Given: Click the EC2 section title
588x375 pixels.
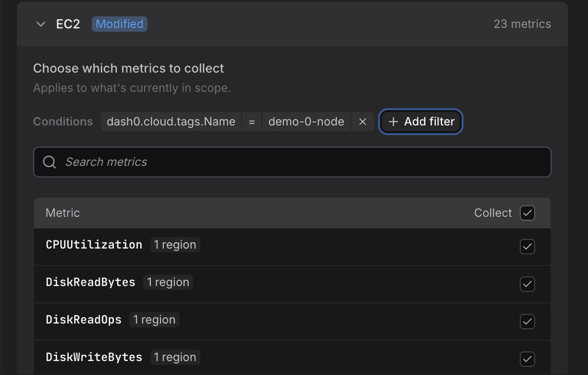Looking at the screenshot, I should click(68, 24).
